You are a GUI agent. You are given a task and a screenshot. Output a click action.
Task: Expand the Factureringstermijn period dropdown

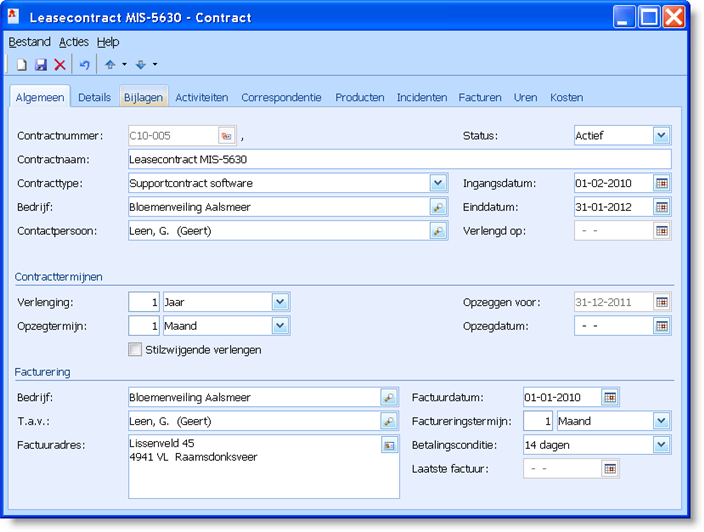click(661, 421)
